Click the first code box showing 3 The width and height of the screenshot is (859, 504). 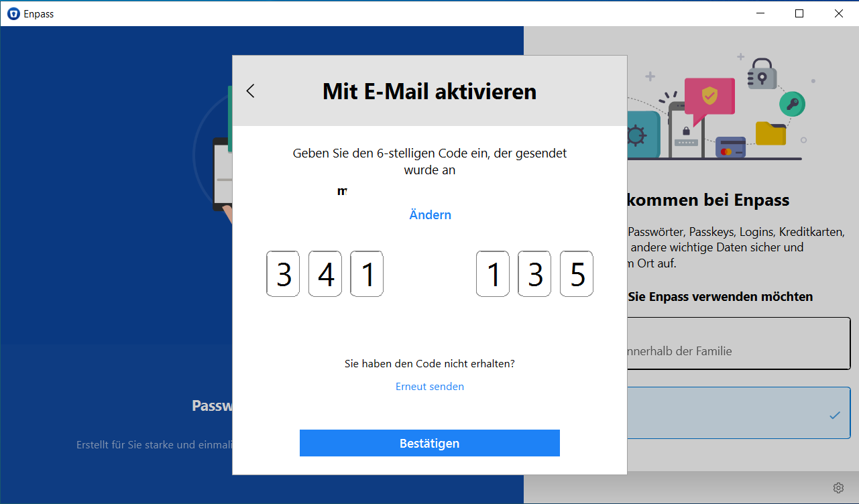[282, 273]
